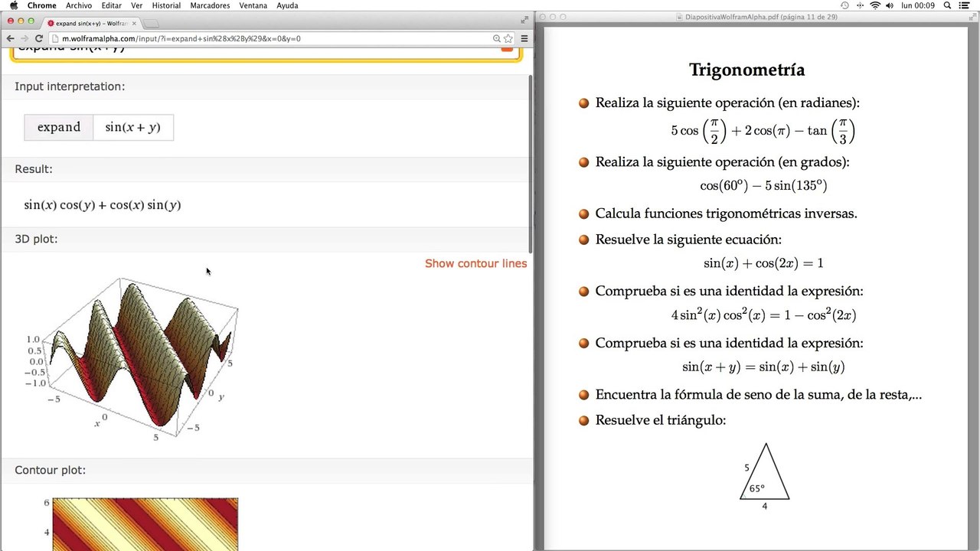Reload the Wolfram Alpha page
The width and height of the screenshot is (980, 551).
pyautogui.click(x=39, y=38)
